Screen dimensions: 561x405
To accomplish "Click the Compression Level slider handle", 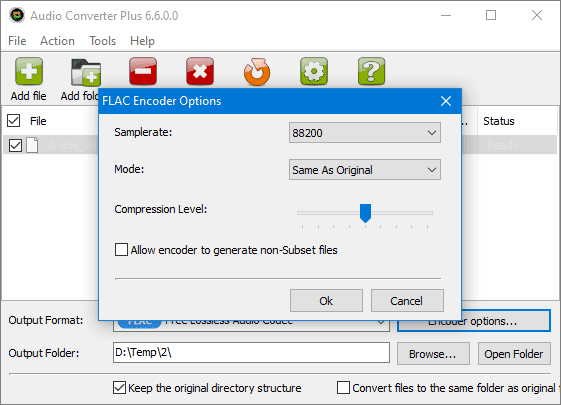I will [x=365, y=213].
